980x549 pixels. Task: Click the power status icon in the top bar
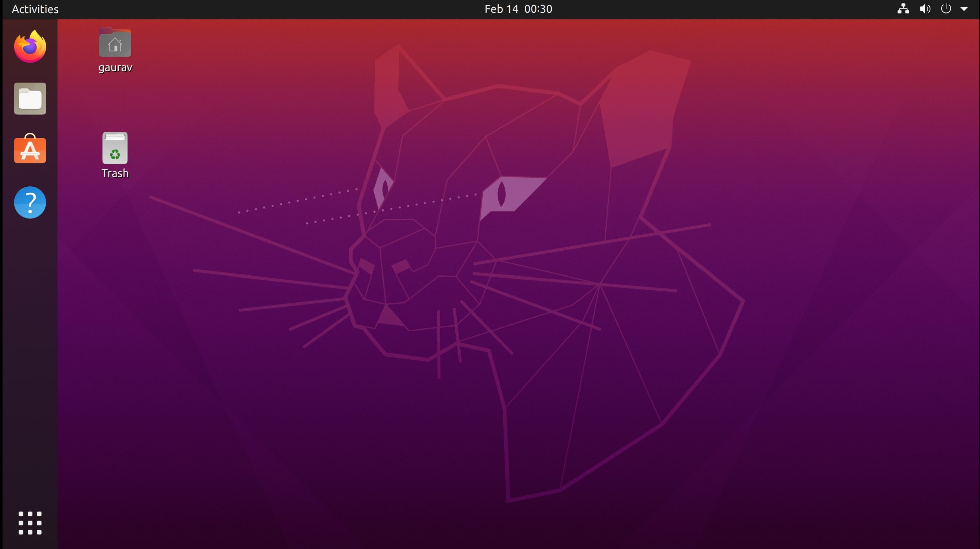click(946, 9)
